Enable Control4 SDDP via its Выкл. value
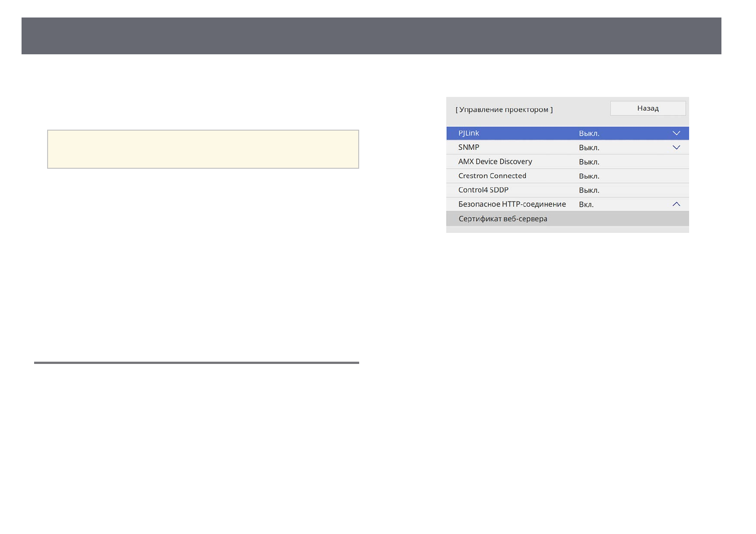This screenshot has width=756, height=534. [x=589, y=190]
